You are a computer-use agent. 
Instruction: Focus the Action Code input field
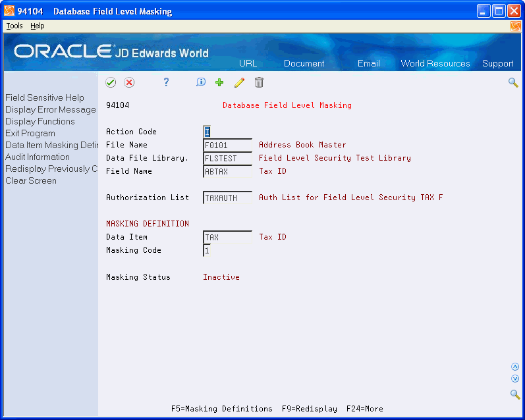[x=207, y=132]
